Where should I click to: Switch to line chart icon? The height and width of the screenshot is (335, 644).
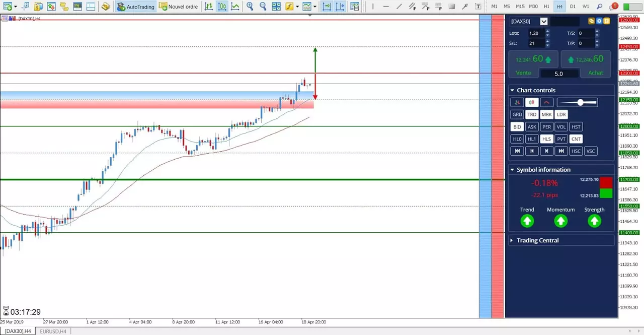(x=235, y=7)
